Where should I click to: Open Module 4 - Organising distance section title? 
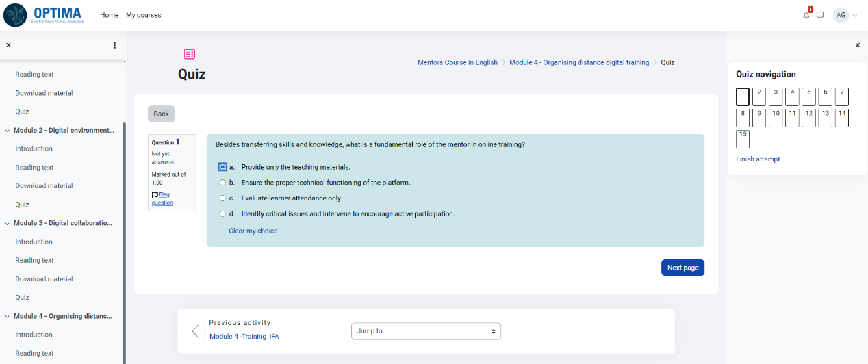63,316
